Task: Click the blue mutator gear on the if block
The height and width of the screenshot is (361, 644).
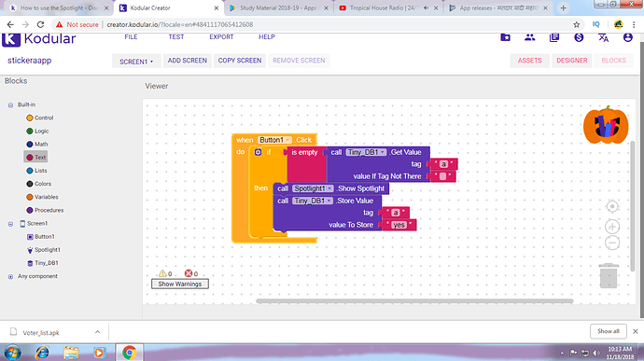Action: (x=258, y=152)
